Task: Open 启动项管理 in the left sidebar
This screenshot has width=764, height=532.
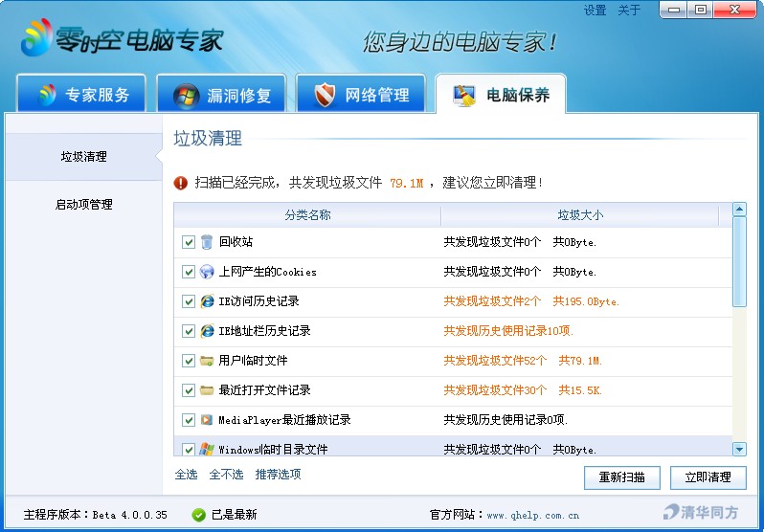Action: coord(84,204)
